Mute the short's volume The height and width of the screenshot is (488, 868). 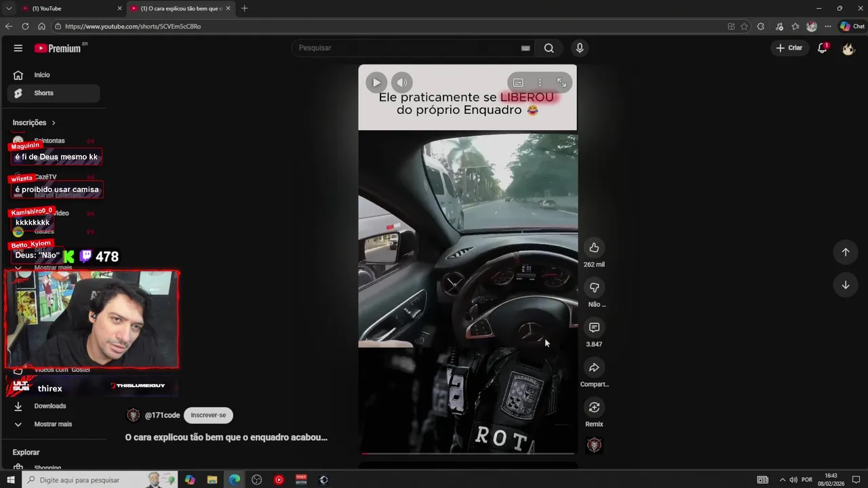(401, 83)
